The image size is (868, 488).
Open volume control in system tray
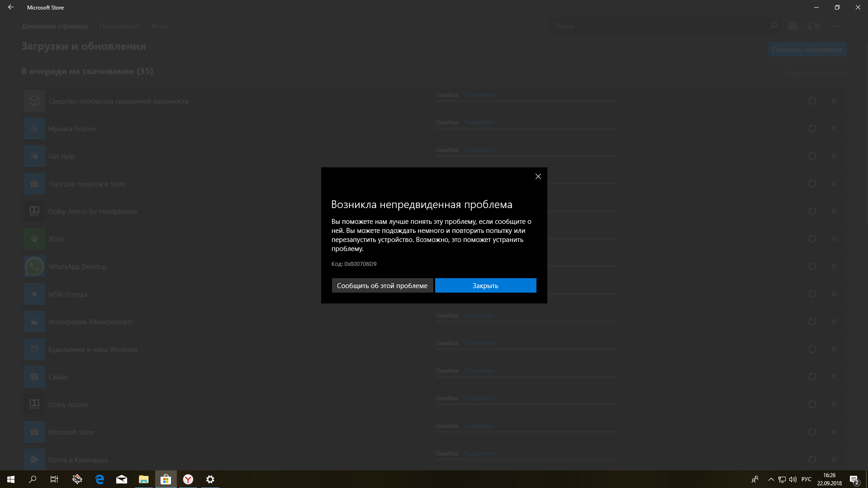792,479
